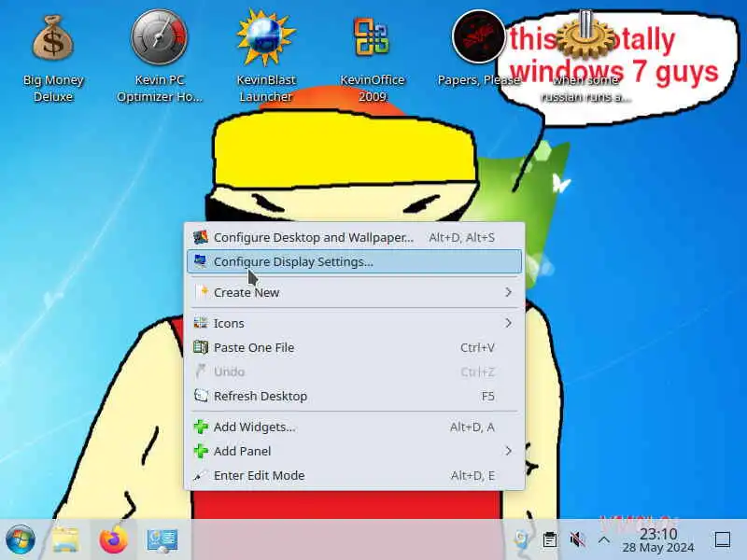Open the Windows 7 style start menu
747x560 pixels.
pos(20,540)
